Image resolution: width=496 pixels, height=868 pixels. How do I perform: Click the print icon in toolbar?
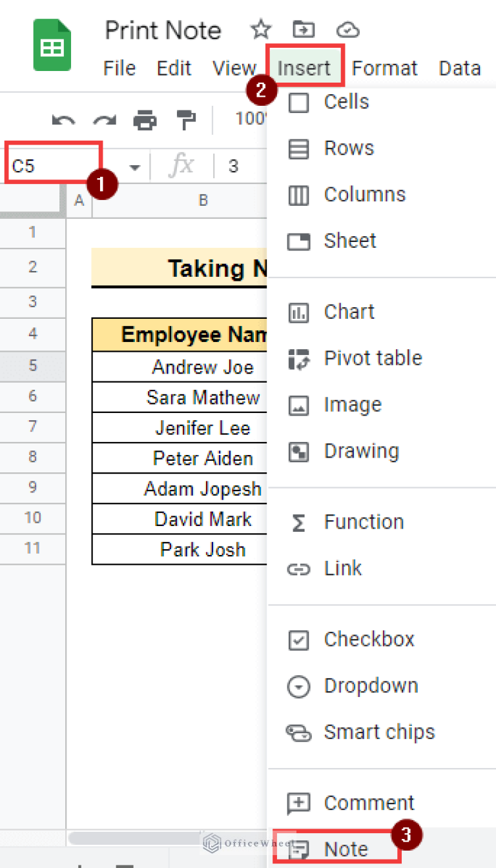point(145,120)
